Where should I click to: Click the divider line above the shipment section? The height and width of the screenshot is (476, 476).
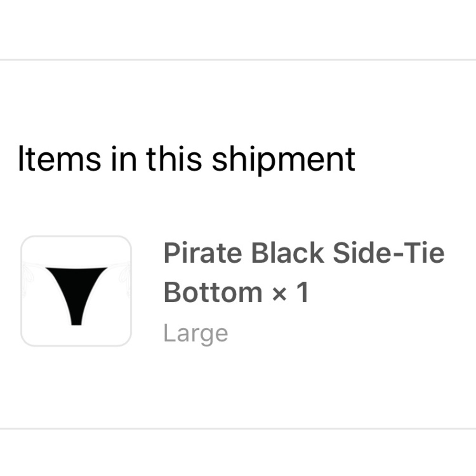pyautogui.click(x=238, y=60)
